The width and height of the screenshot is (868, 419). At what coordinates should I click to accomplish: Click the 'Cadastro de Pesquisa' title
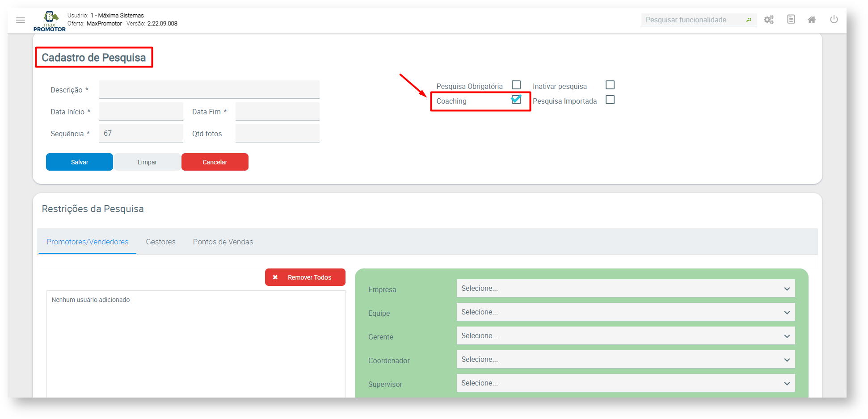[x=94, y=58]
